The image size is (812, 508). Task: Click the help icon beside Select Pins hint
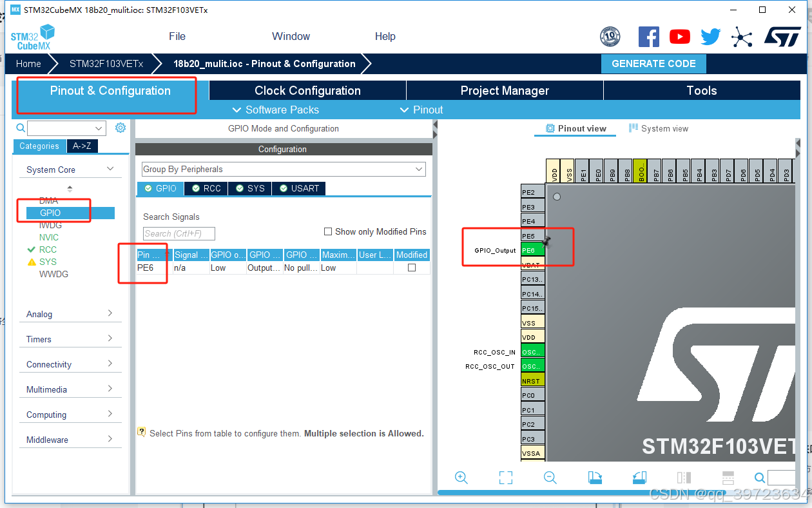pyautogui.click(x=142, y=432)
